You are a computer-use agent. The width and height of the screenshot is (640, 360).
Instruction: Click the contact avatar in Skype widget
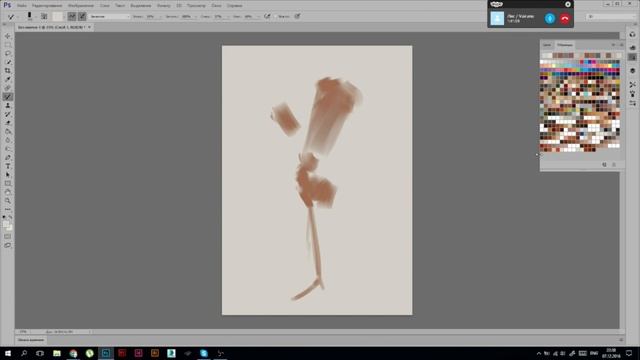(497, 18)
